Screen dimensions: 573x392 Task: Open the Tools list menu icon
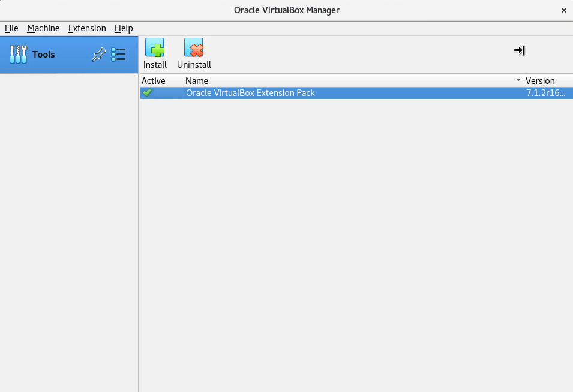pyautogui.click(x=118, y=55)
